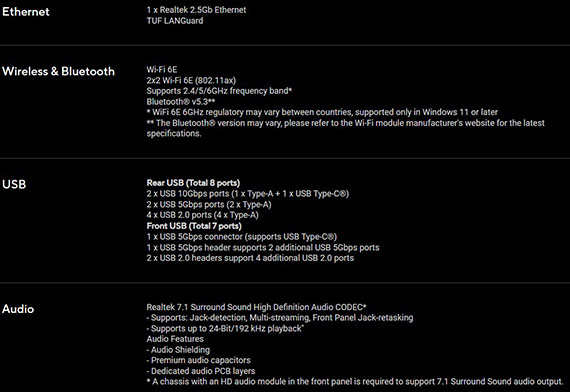Click the Front USB (Total 7 ports) subheading
This screenshot has width=570, height=392.
tap(194, 226)
